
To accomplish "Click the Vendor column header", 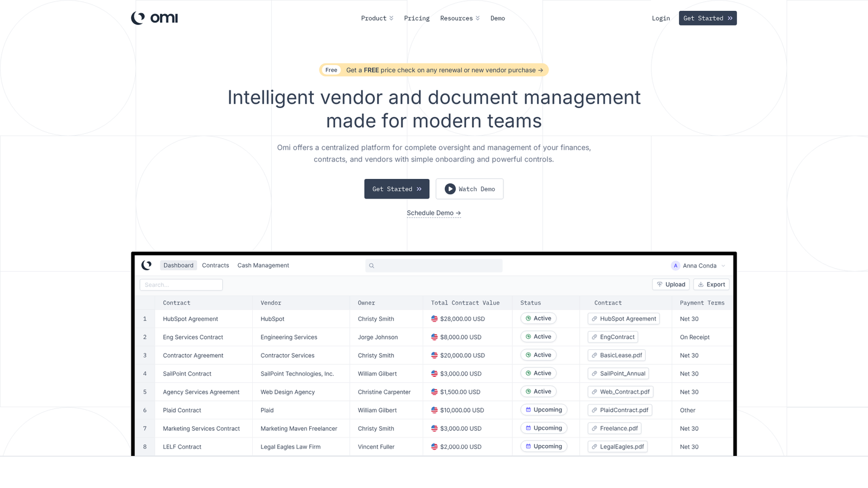I will click(271, 303).
